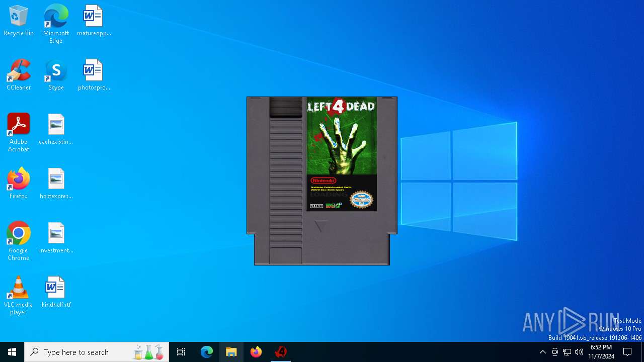Select the investment image file icon
644x362 pixels.
[x=56, y=238]
